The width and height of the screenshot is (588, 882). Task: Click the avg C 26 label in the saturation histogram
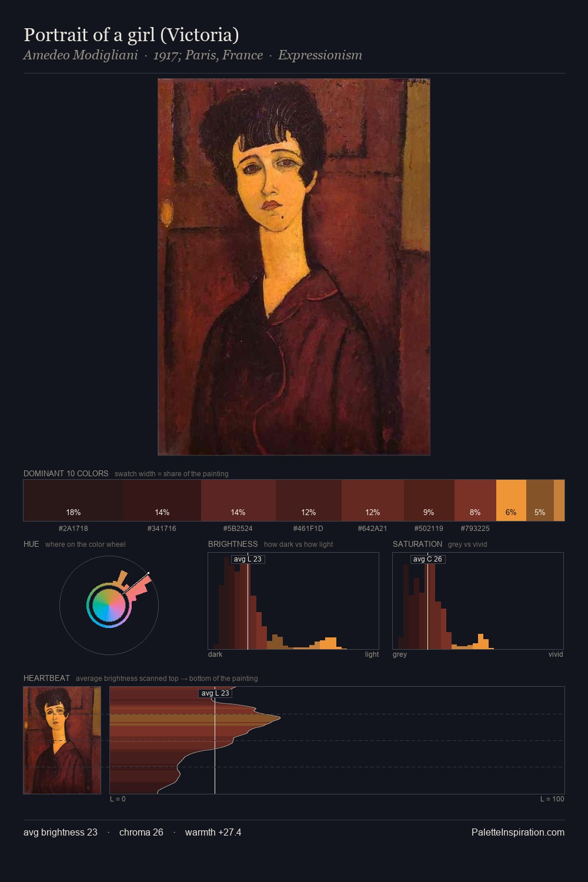(427, 559)
